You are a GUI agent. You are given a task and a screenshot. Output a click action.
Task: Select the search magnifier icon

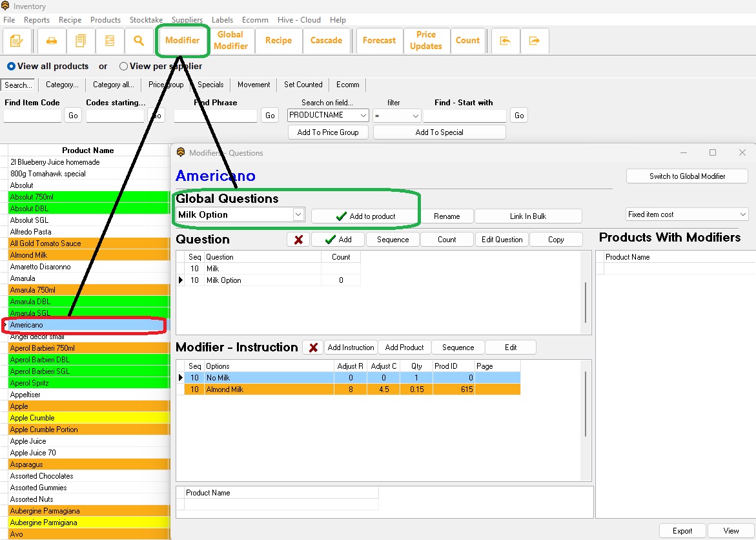click(139, 41)
